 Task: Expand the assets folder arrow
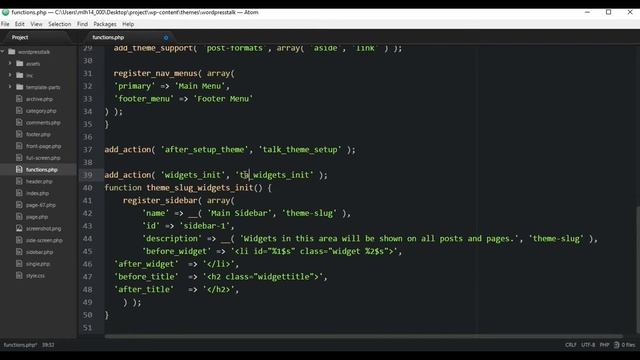10,63
